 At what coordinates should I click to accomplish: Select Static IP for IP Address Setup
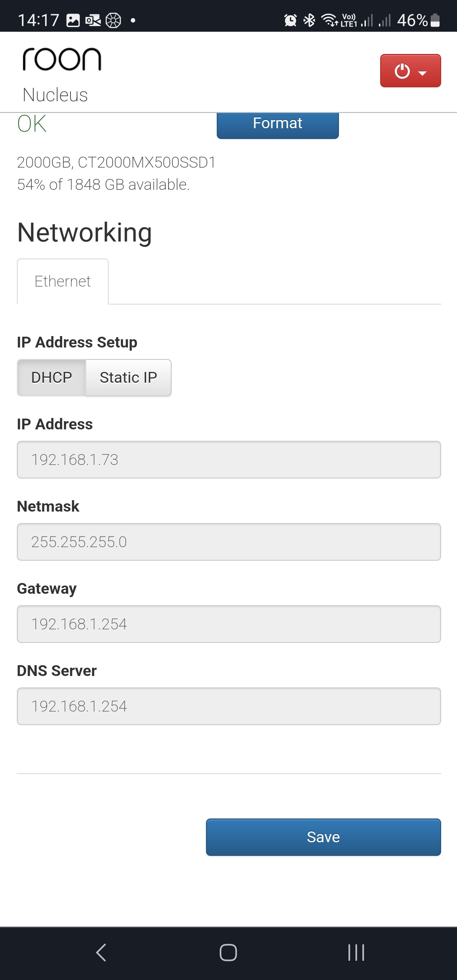click(x=128, y=377)
